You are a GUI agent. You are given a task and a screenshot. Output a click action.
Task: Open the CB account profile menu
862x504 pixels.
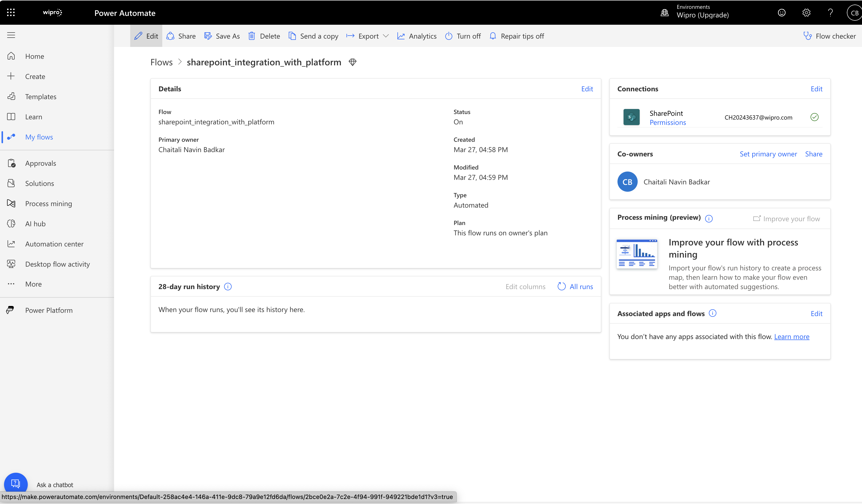854,13
